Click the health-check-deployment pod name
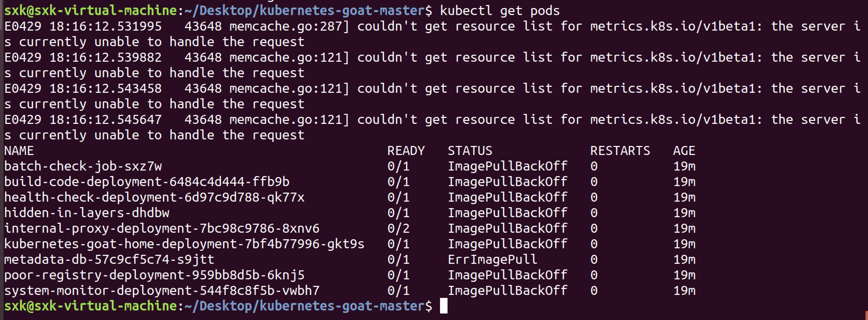 pyautogui.click(x=154, y=197)
